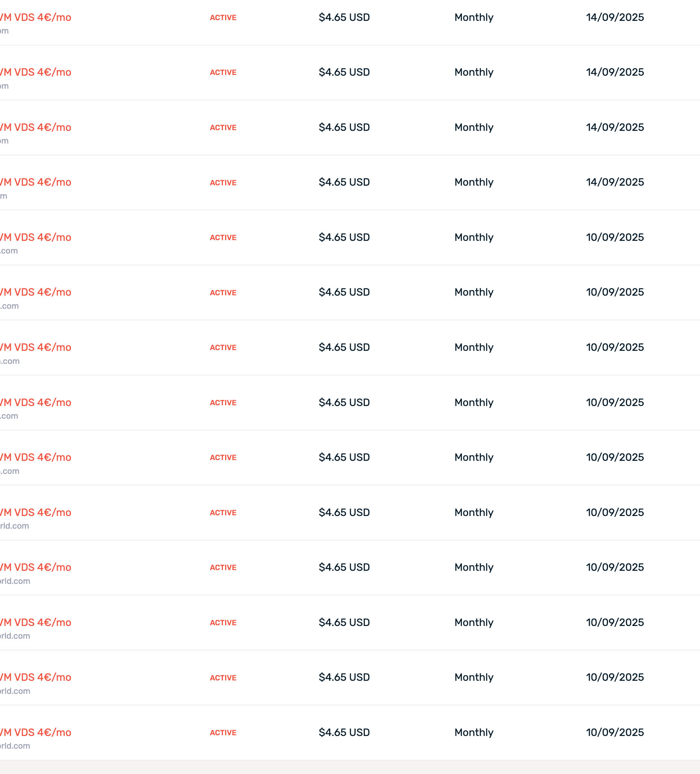Screen dimensions: 700x774
Task: Click the ACTIVE badge on the bottom row
Action: (223, 733)
